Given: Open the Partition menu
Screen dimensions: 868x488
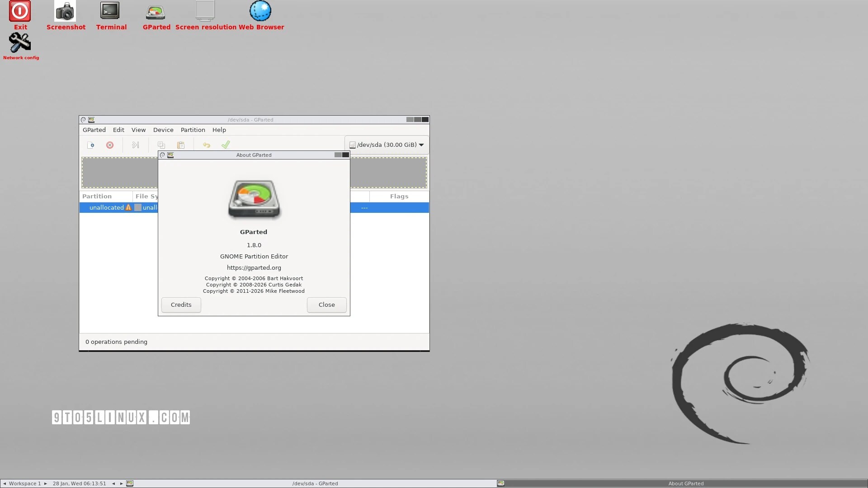Looking at the screenshot, I should (193, 130).
